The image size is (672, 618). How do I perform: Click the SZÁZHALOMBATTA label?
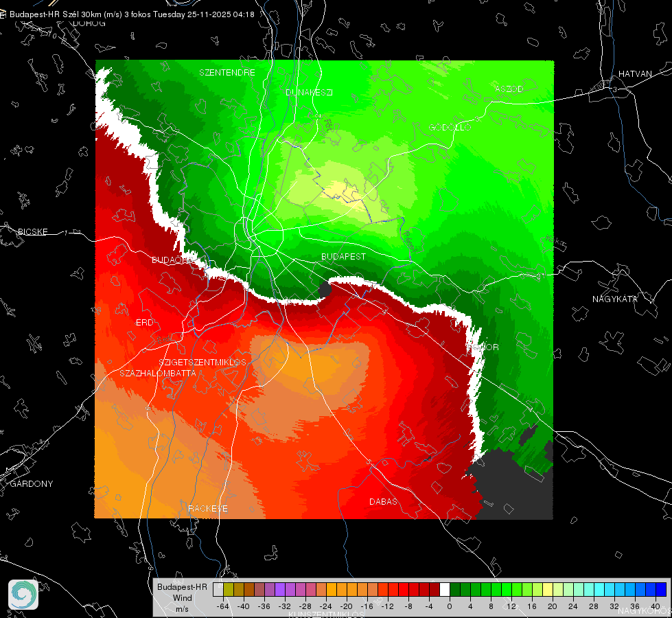pyautogui.click(x=158, y=373)
